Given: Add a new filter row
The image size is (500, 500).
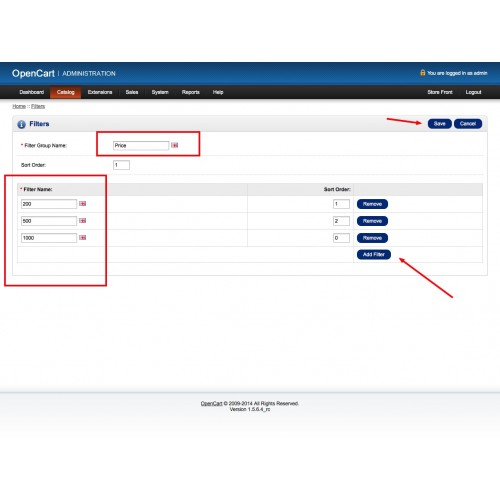Looking at the screenshot, I should (374, 255).
